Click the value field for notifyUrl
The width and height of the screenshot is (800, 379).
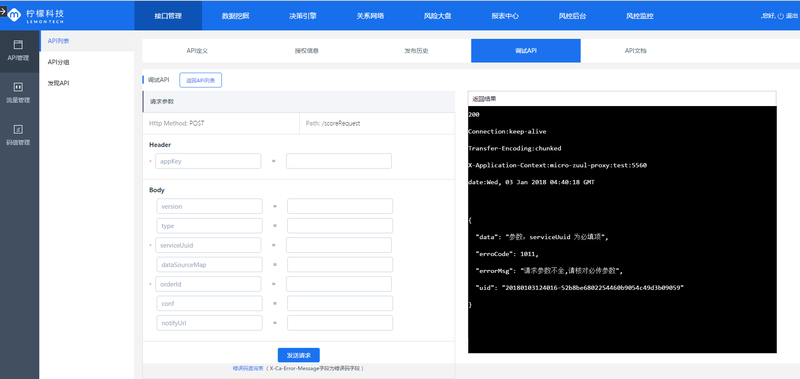[340, 322]
